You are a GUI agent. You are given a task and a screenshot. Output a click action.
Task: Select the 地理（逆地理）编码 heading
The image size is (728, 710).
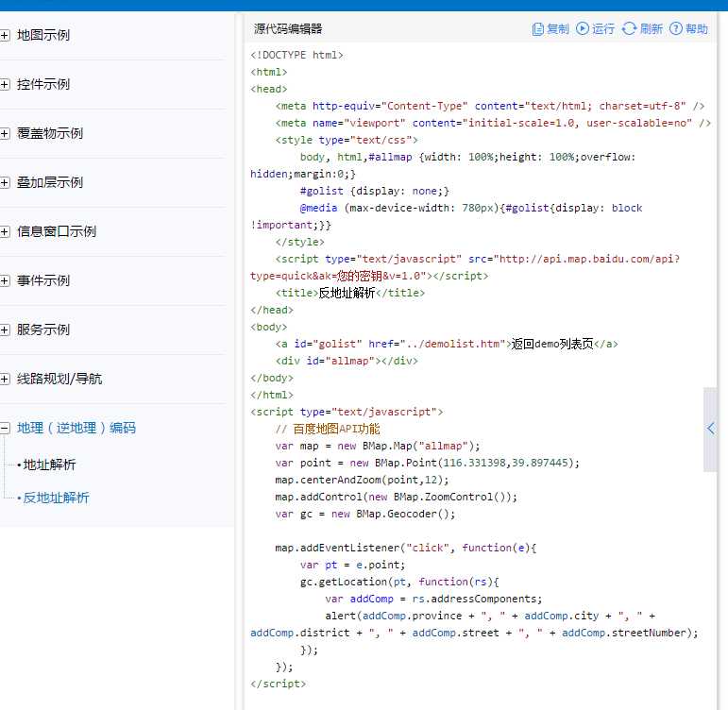[x=76, y=428]
